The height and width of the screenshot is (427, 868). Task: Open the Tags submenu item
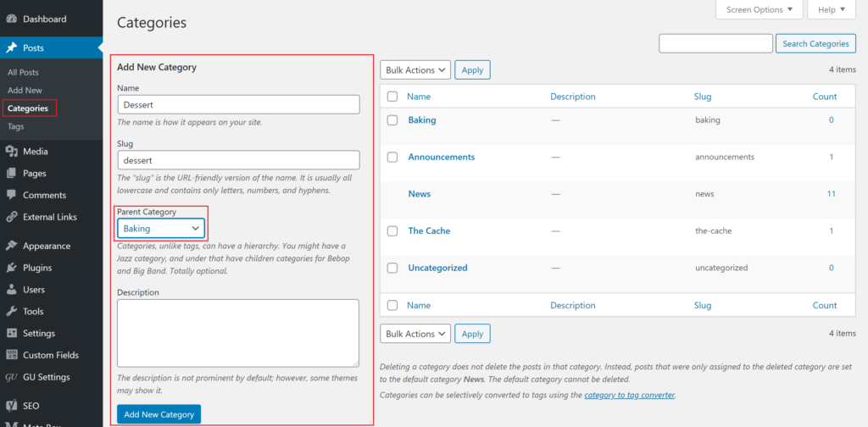pyautogui.click(x=16, y=126)
